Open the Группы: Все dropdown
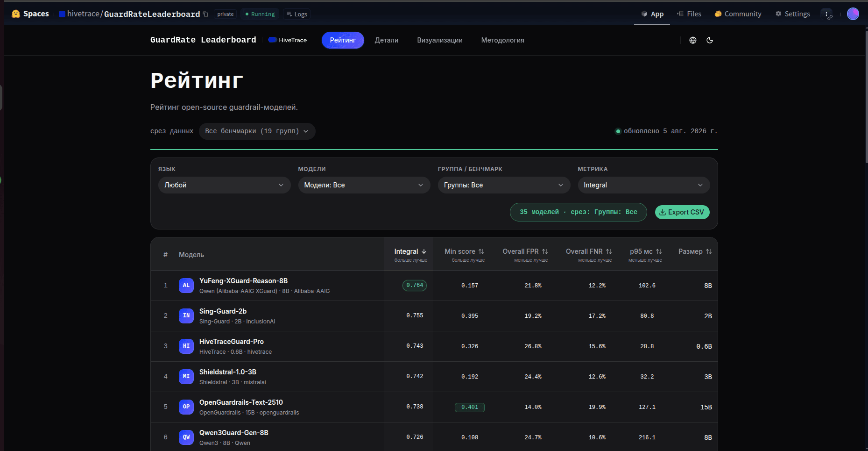Screen dimensions: 868x451 (x=504, y=185)
